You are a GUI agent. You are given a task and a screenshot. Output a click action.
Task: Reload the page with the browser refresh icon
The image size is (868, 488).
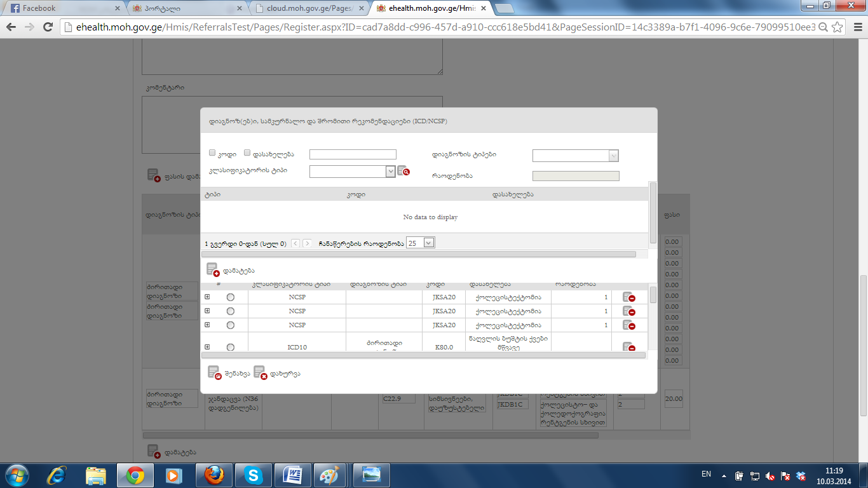pyautogui.click(x=48, y=27)
